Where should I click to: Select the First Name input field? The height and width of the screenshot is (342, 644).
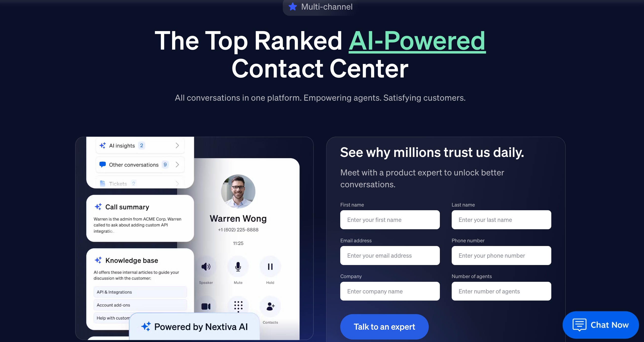pos(390,219)
